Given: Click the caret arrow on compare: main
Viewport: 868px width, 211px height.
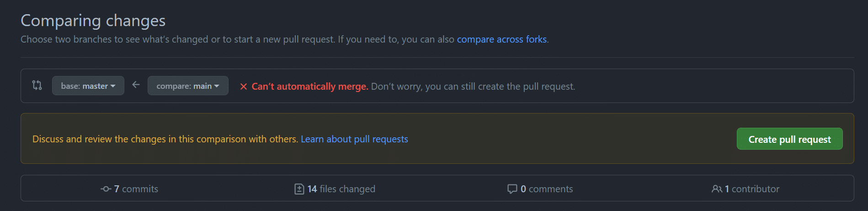Looking at the screenshot, I should point(217,86).
